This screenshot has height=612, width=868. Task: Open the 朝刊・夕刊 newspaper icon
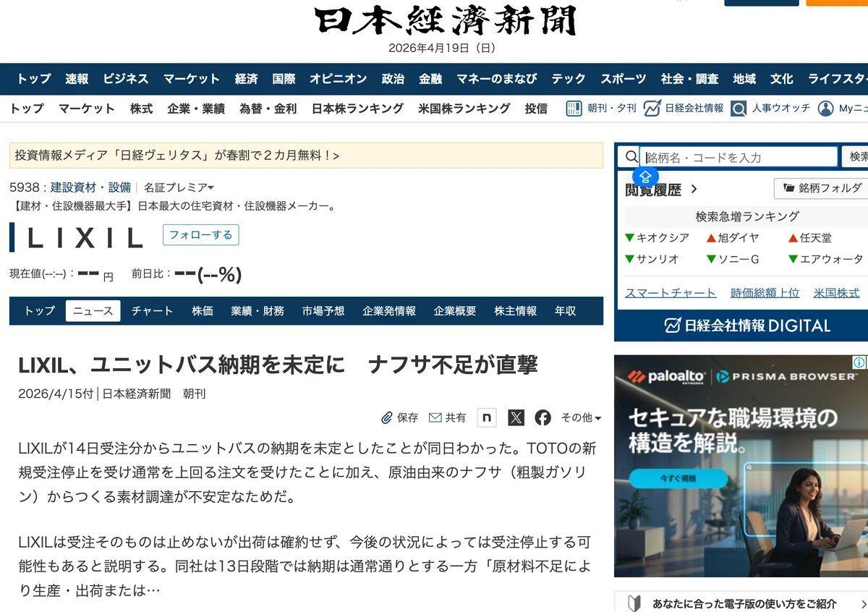574,109
